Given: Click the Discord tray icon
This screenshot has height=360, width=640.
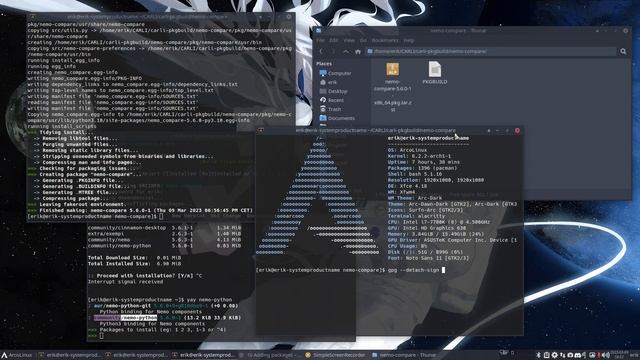Looking at the screenshot, I should point(578,355).
